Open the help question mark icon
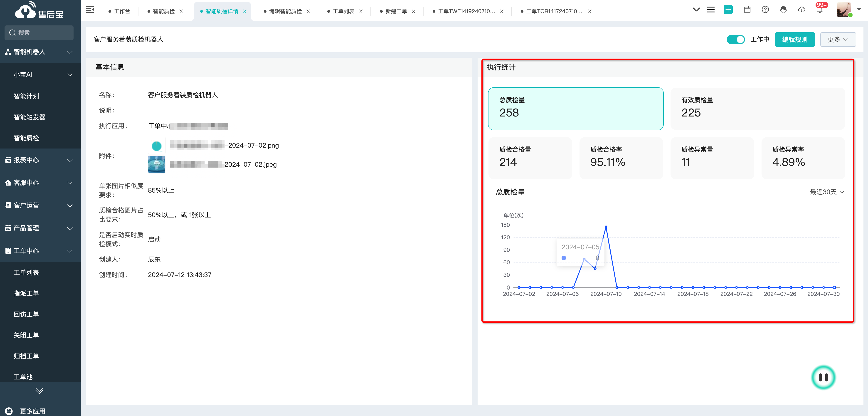 tap(765, 10)
